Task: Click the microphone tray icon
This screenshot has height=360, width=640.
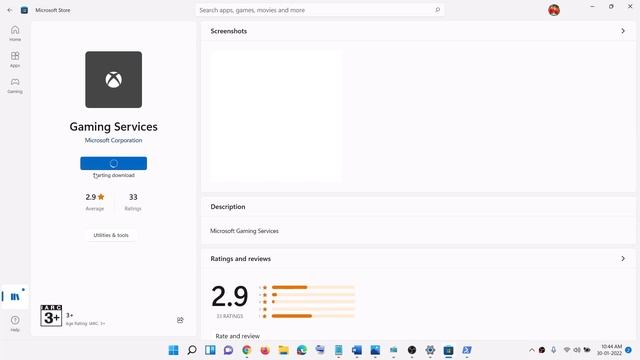Action: pyautogui.click(x=553, y=350)
